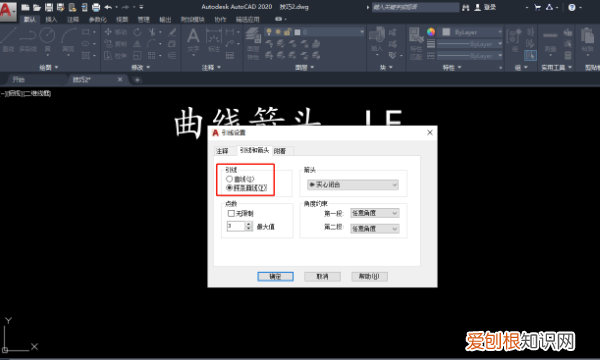Open the Output (输出) ribbon tab
The width and height of the screenshot is (600, 360).
click(165, 19)
